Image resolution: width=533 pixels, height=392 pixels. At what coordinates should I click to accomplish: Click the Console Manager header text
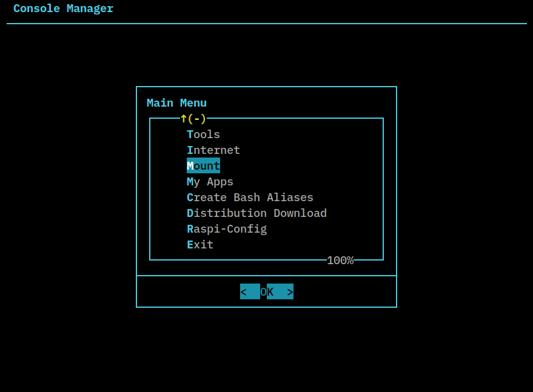tap(63, 8)
